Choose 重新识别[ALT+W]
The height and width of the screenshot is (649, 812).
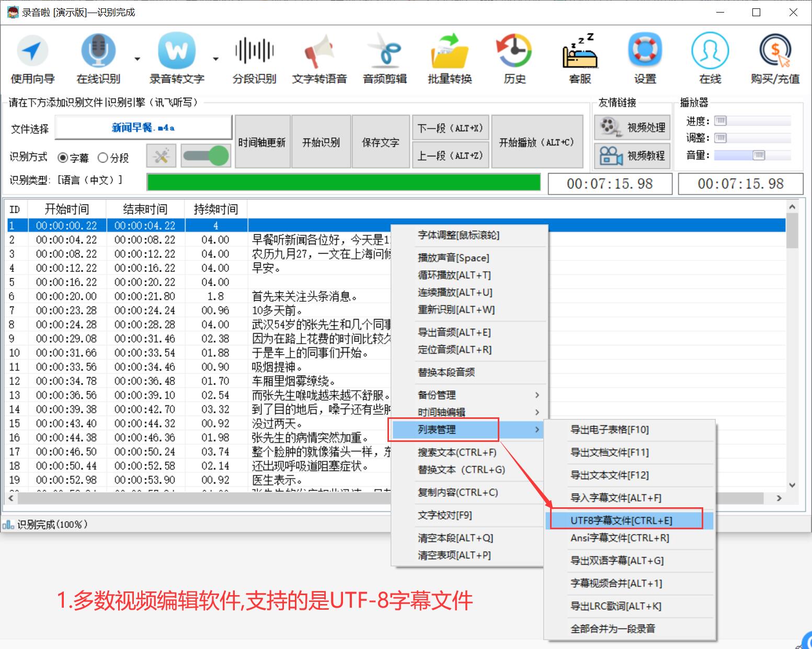[x=469, y=310]
